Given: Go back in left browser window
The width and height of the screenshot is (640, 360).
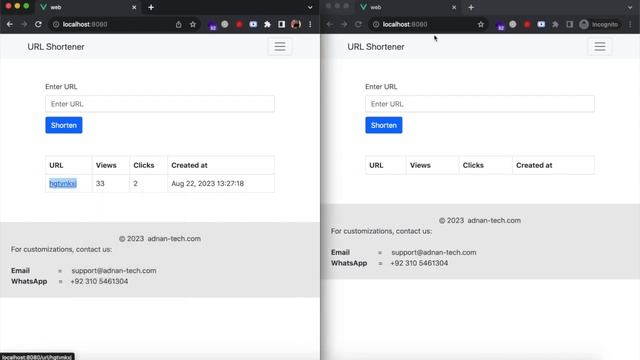Looking at the screenshot, I should (x=9, y=24).
